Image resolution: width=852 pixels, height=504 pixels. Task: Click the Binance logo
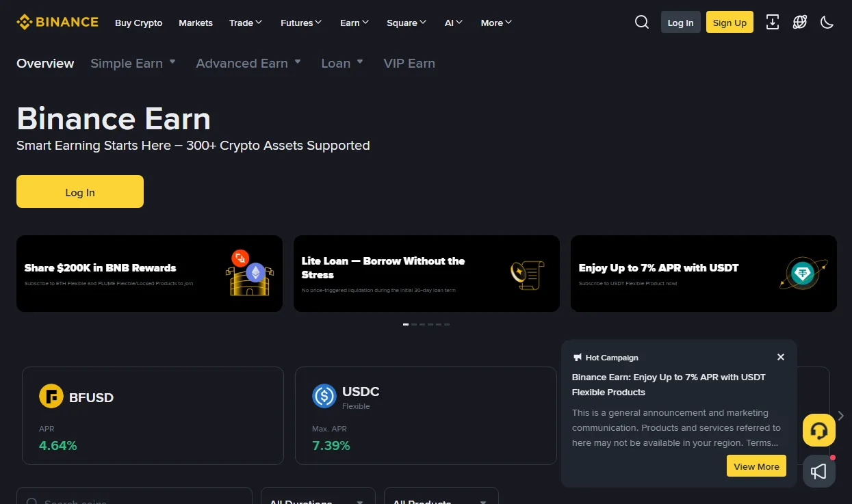click(x=57, y=22)
